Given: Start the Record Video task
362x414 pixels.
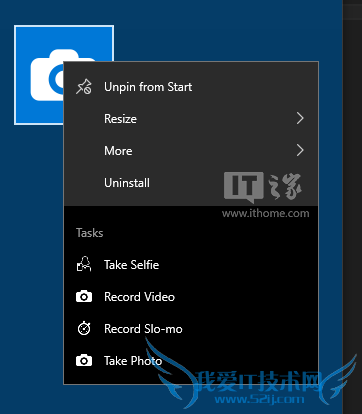Looking at the screenshot, I should click(191, 297).
